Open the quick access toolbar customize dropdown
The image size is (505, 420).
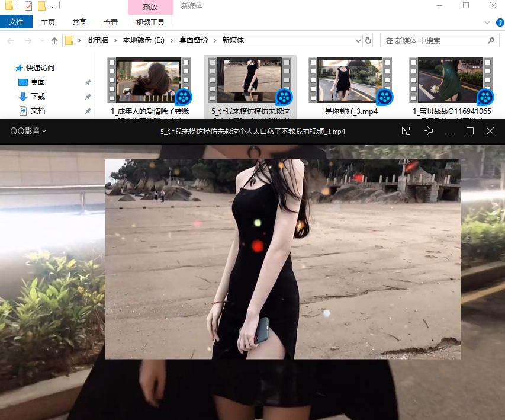[52, 6]
